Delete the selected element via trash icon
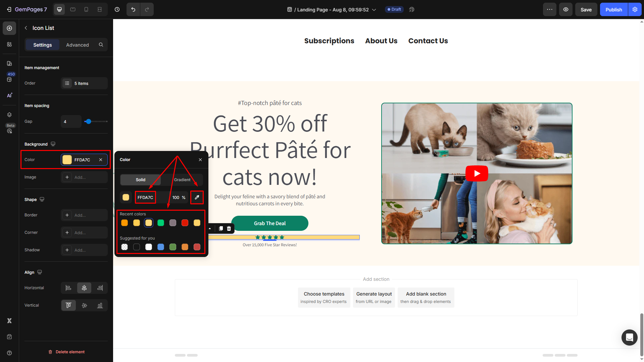644x362 pixels. [x=229, y=228]
